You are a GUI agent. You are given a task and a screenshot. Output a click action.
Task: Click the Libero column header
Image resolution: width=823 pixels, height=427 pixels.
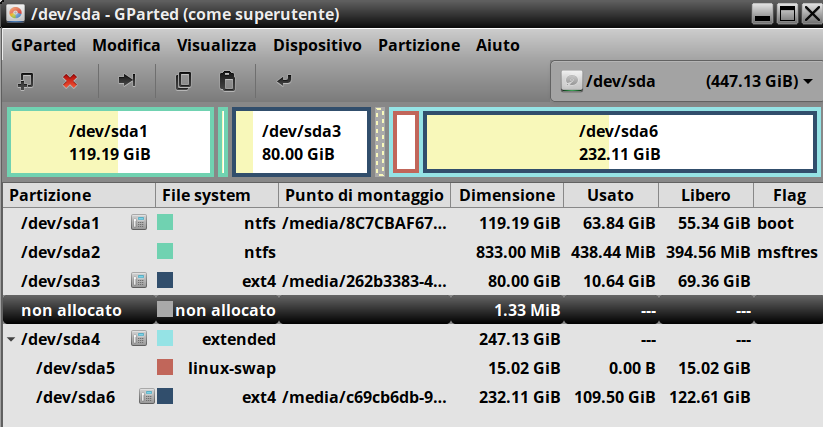click(x=706, y=196)
